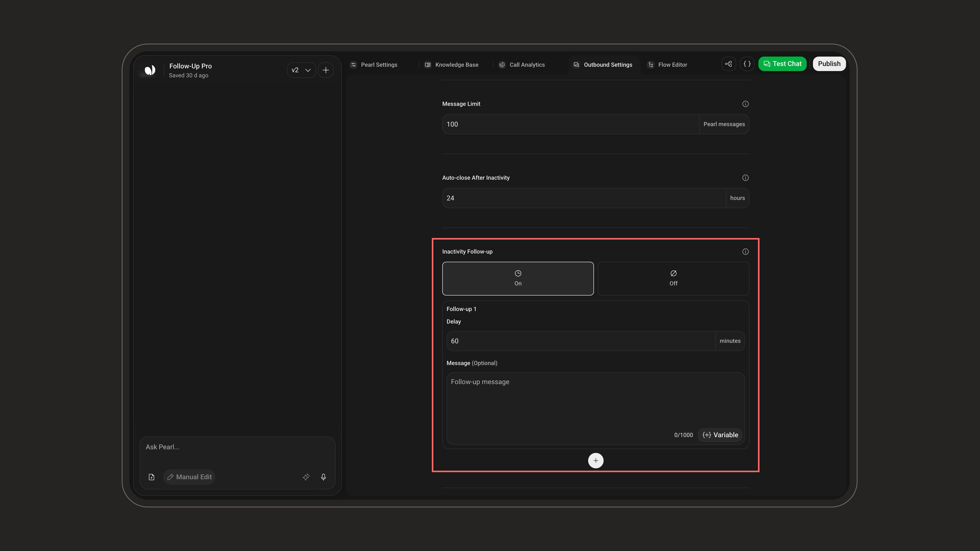Viewport: 980px width, 551px height.
Task: Click the flow diagram icon button
Action: [728, 64]
